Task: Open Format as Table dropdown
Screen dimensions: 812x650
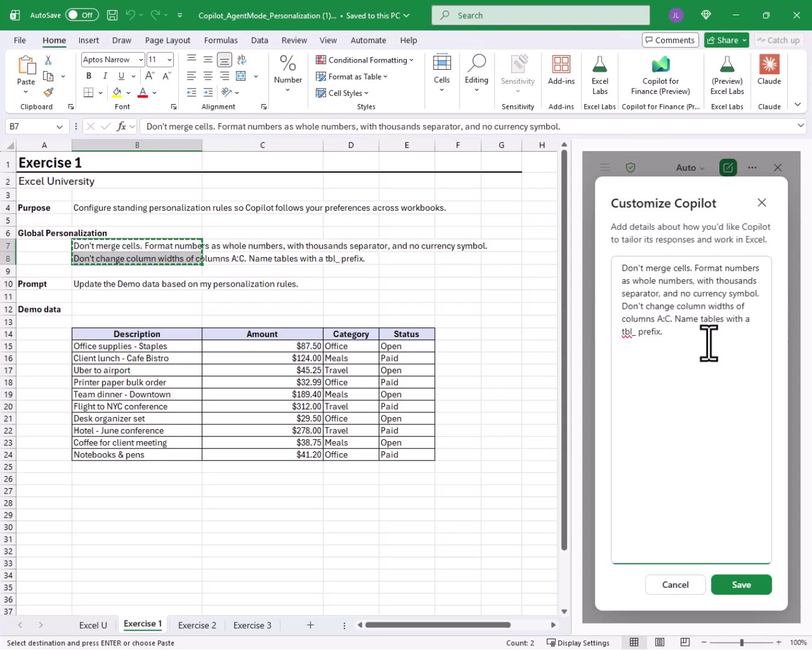Action: pyautogui.click(x=352, y=76)
